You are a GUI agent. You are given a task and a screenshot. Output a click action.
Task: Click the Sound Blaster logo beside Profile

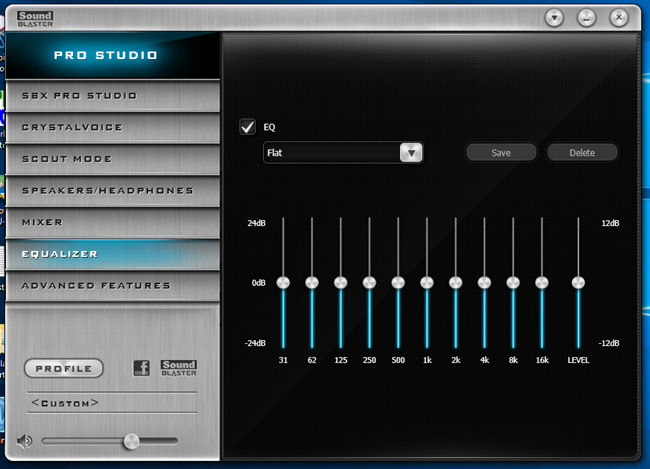pyautogui.click(x=179, y=368)
